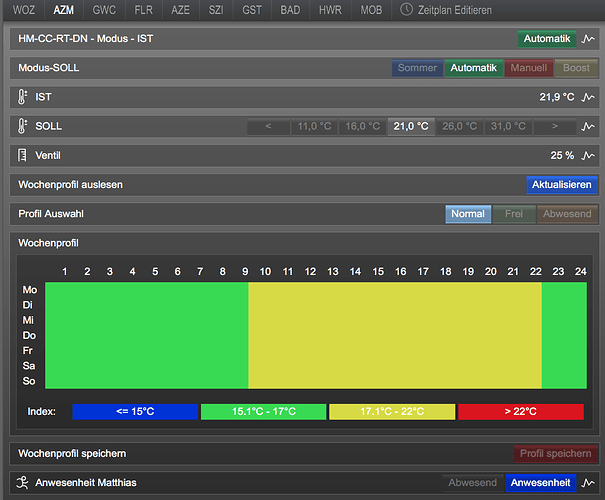Select the Normal profile
Viewport: 605px width, 500px height.
468,214
